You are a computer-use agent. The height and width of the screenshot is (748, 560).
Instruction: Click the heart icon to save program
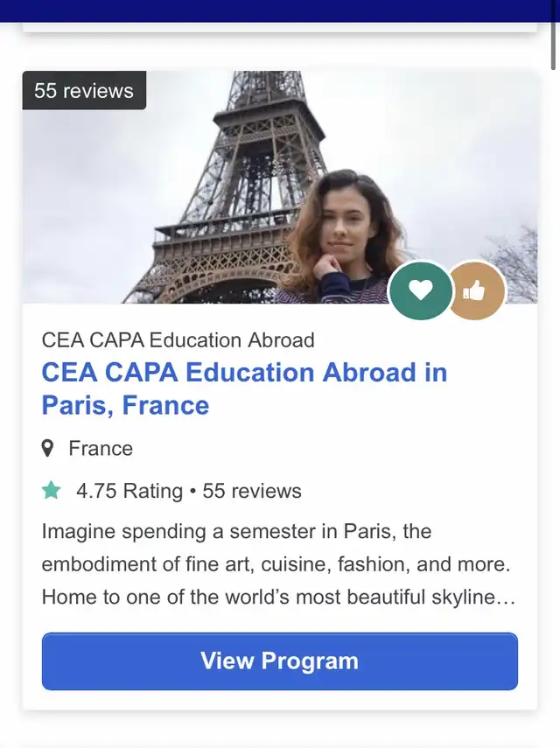coord(421,290)
